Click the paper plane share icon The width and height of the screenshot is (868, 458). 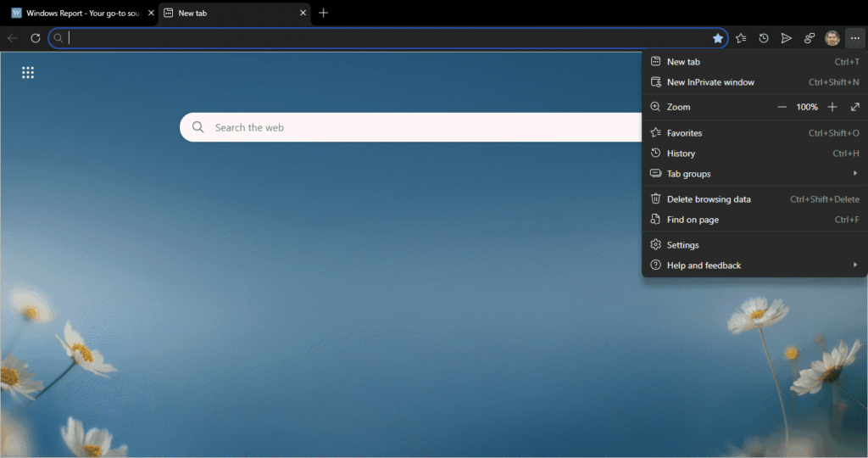[x=787, y=38]
